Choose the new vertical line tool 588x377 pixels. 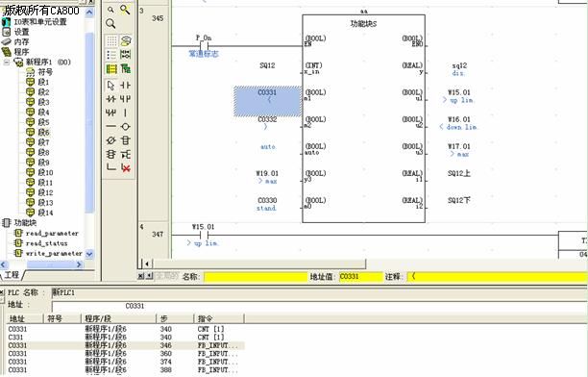click(x=125, y=113)
